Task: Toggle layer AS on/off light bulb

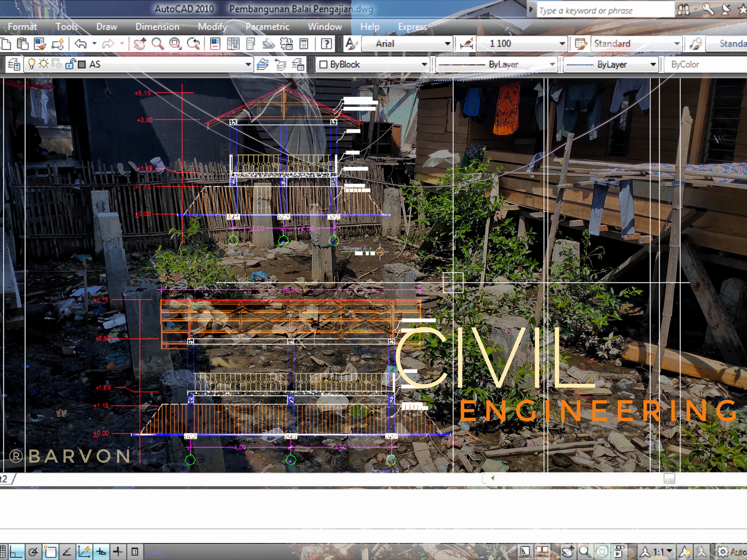Action: 31,64
